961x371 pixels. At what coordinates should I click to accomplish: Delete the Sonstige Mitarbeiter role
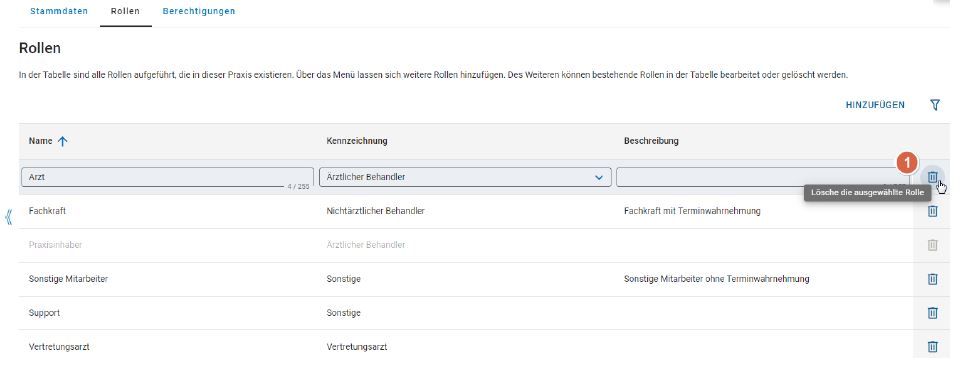pyautogui.click(x=932, y=279)
